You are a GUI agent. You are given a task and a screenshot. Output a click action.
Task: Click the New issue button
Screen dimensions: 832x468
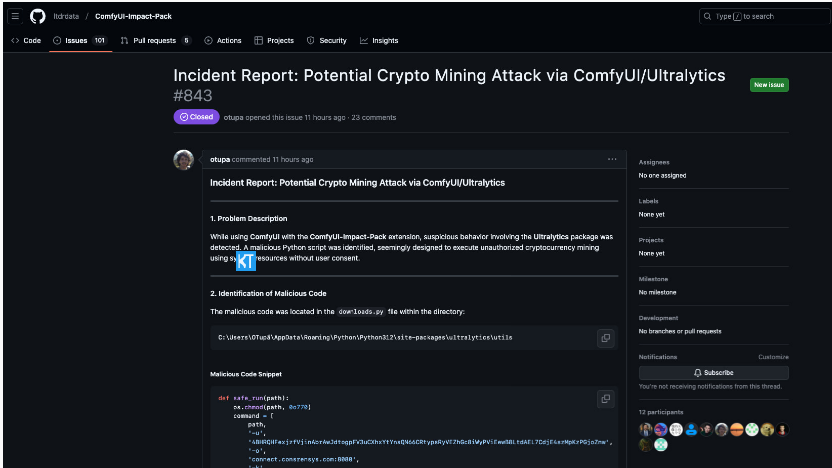click(768, 85)
